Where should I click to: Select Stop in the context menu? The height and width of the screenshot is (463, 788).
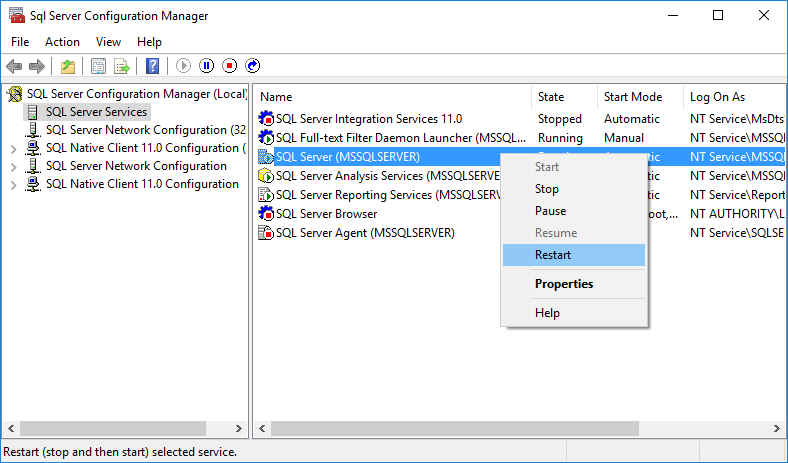click(x=546, y=189)
